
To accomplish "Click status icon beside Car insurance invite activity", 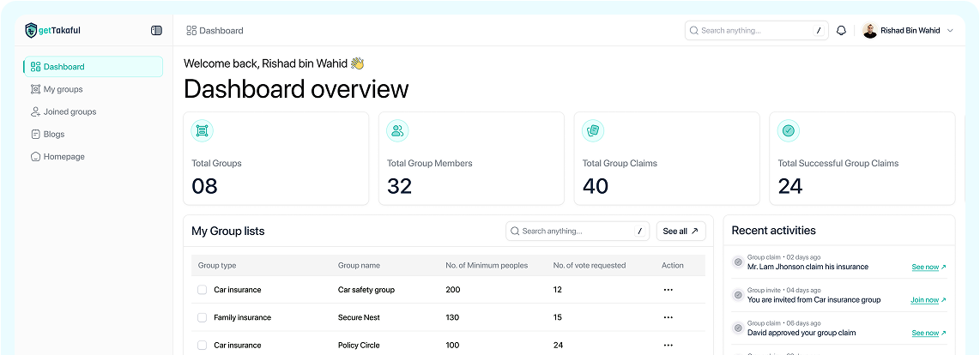I will pos(738,294).
